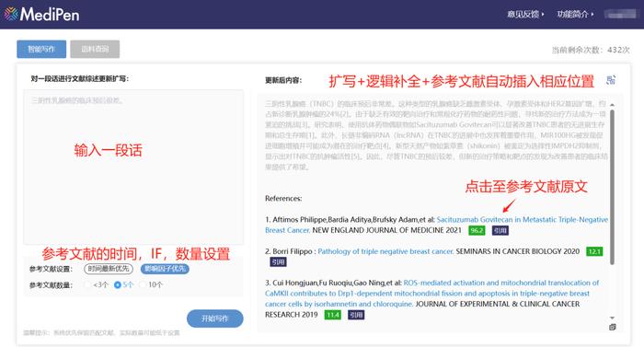
Task: Click the copy icon below the results scrollbar
Action: tap(613, 328)
